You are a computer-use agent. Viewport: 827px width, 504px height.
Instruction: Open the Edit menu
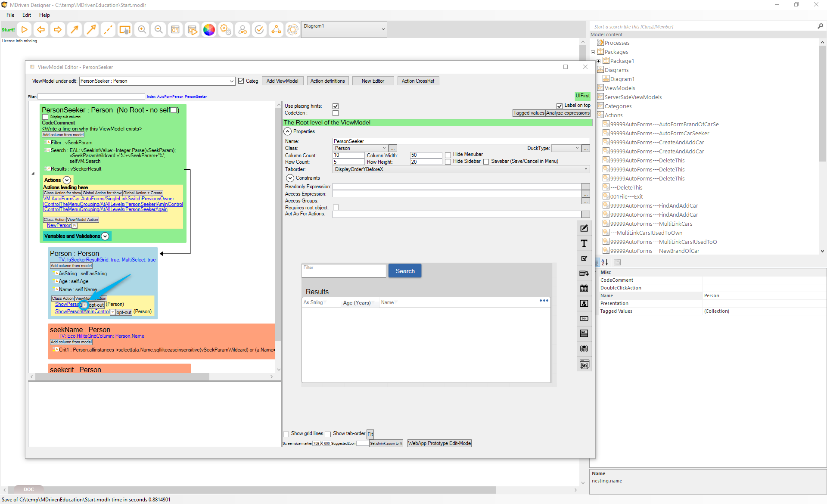[27, 15]
